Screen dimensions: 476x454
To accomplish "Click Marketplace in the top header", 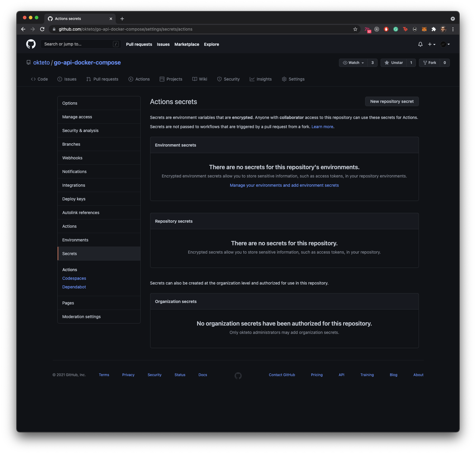I will (x=187, y=44).
